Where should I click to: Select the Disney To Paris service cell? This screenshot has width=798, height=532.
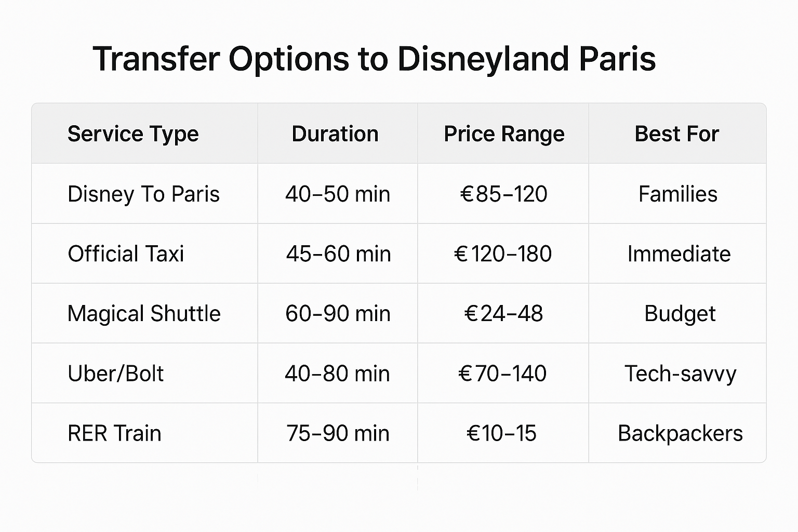[143, 194]
